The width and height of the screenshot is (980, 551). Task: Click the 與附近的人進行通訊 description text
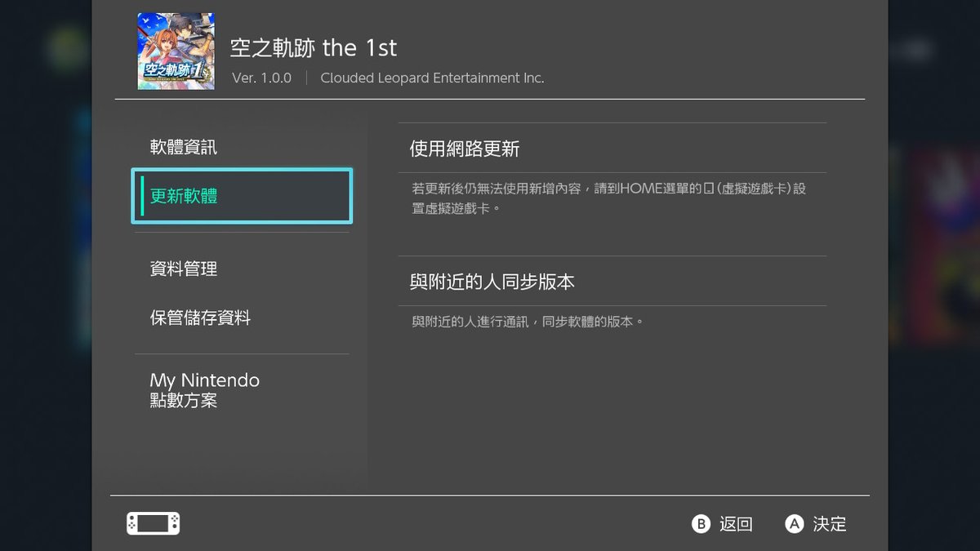coord(528,322)
